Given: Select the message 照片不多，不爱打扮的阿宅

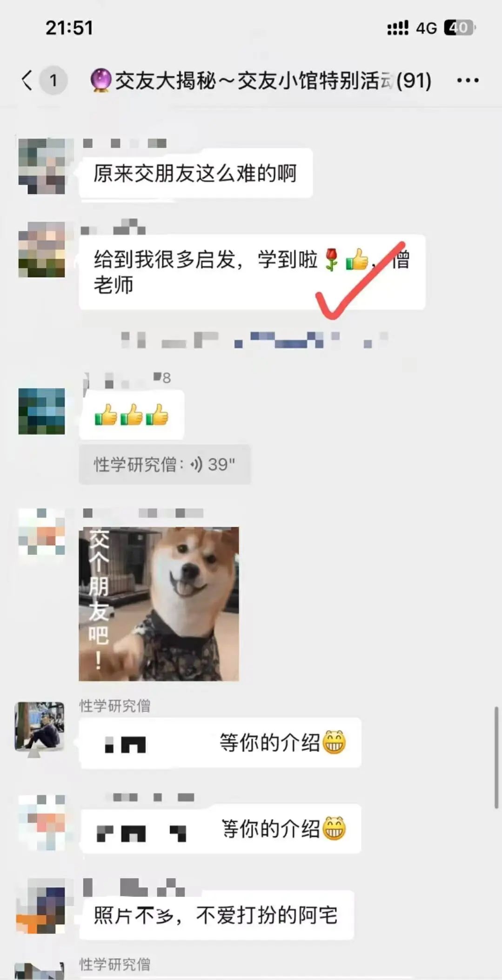Looking at the screenshot, I should [x=216, y=915].
